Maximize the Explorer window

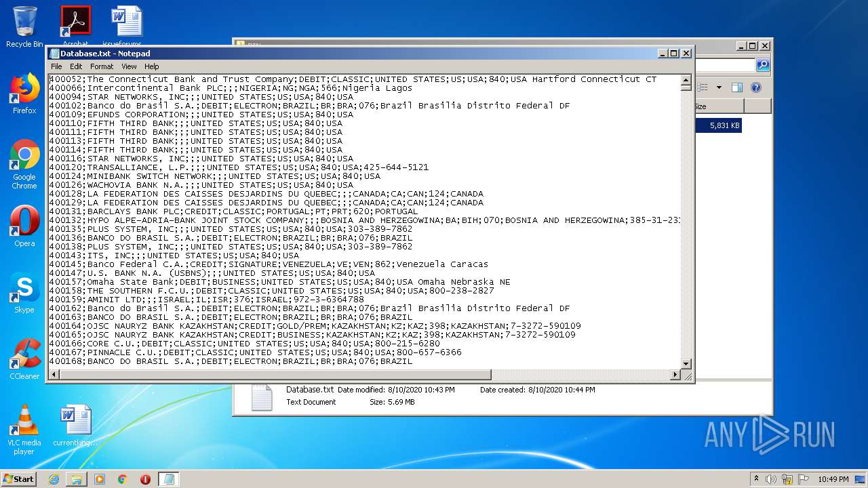(x=753, y=46)
